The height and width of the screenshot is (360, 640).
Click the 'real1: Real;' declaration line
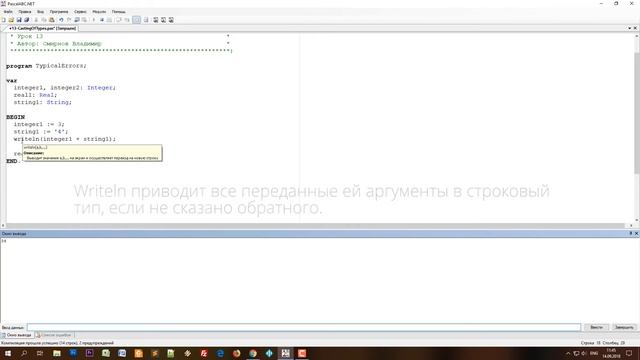click(x=35, y=95)
